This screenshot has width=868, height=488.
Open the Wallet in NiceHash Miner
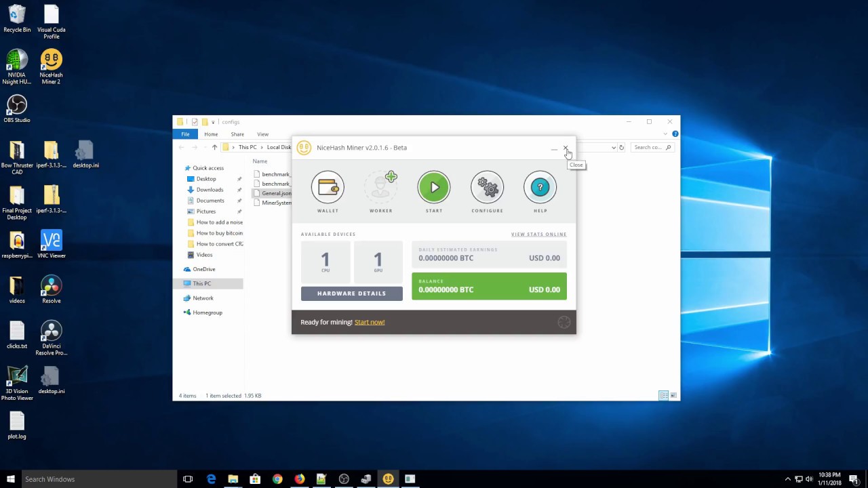tap(328, 188)
